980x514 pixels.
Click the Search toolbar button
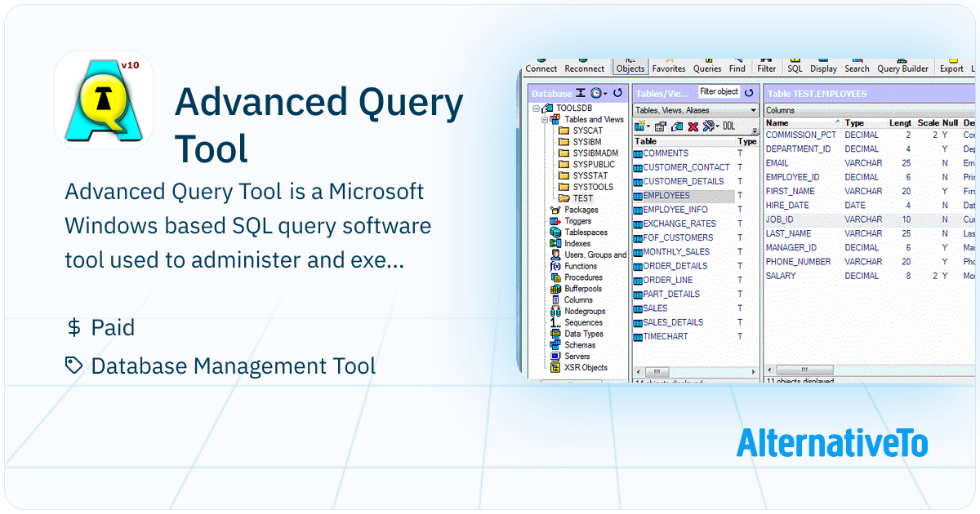(x=857, y=68)
